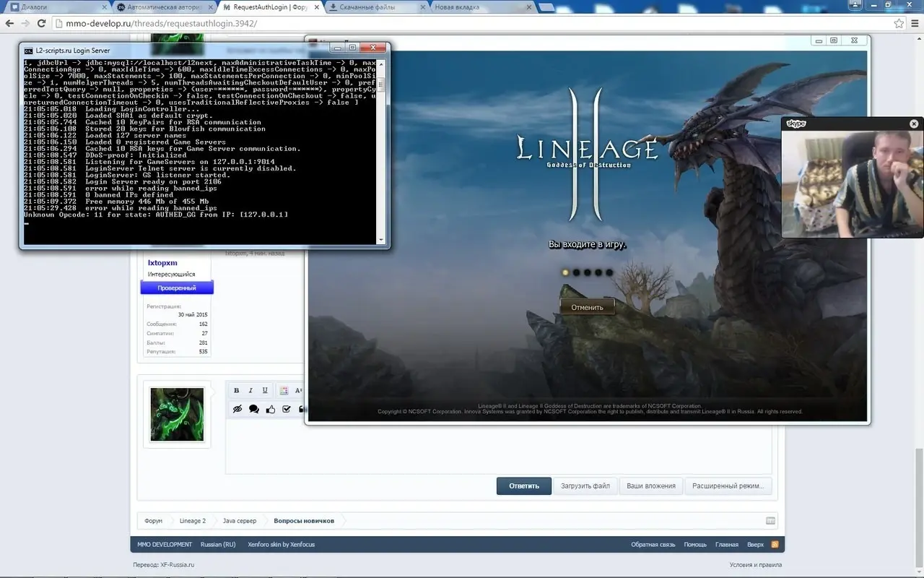Go to Главная home link

coord(727,544)
